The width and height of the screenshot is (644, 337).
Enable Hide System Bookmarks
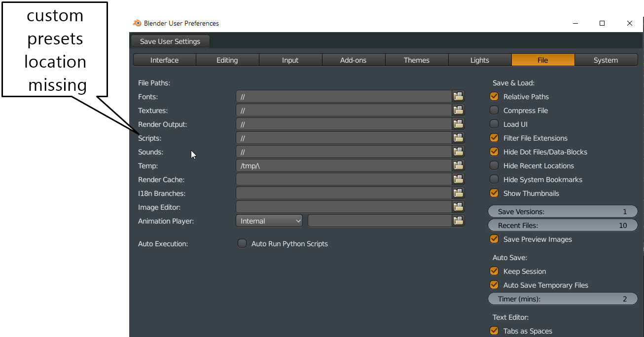tap(494, 180)
